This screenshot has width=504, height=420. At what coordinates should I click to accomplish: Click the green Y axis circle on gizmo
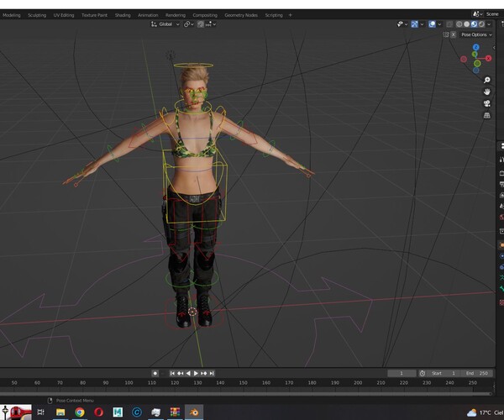click(477, 63)
